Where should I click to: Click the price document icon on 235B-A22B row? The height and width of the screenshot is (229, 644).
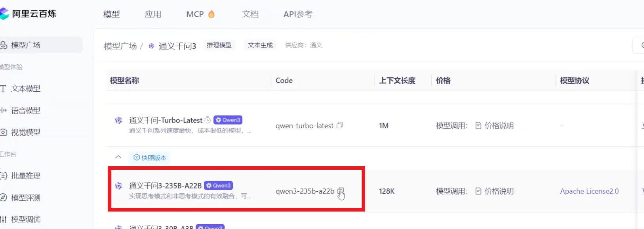coord(478,191)
